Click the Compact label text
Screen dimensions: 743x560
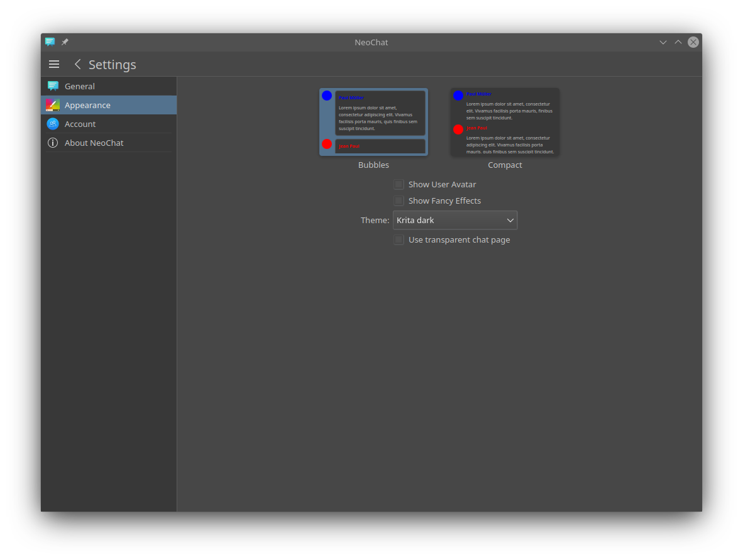505,165
